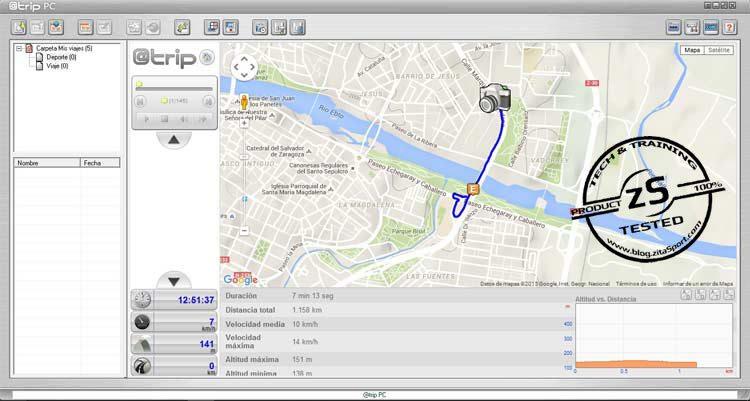Click the track playback progress slider
This screenshot has width=750, height=401.
(x=174, y=86)
